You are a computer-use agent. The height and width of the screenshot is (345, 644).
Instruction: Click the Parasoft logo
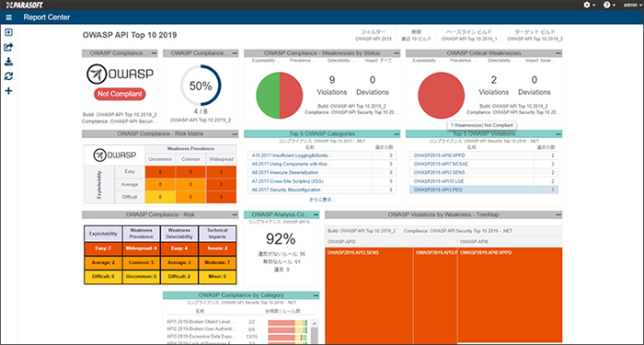coord(26,5)
